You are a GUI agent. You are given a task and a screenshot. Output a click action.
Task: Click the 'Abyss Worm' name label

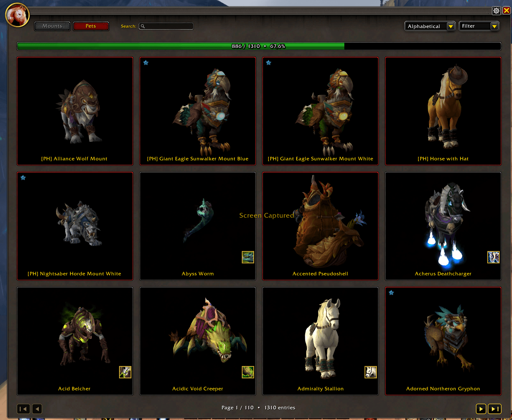[x=198, y=274]
